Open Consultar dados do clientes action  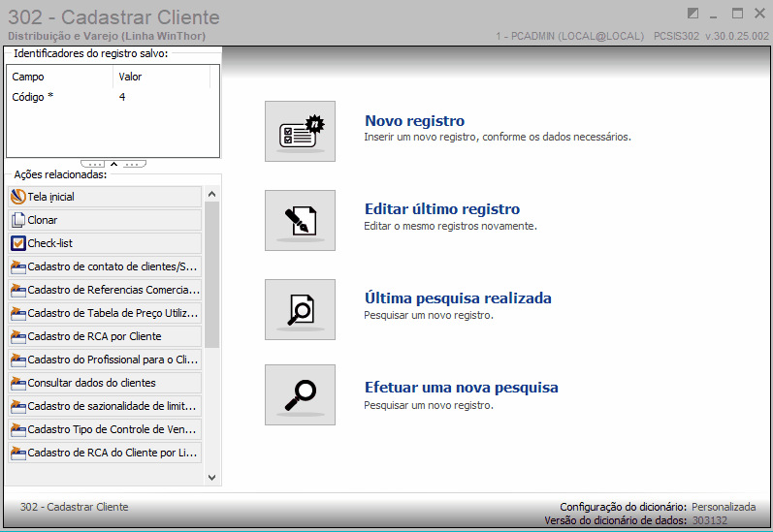105,383
